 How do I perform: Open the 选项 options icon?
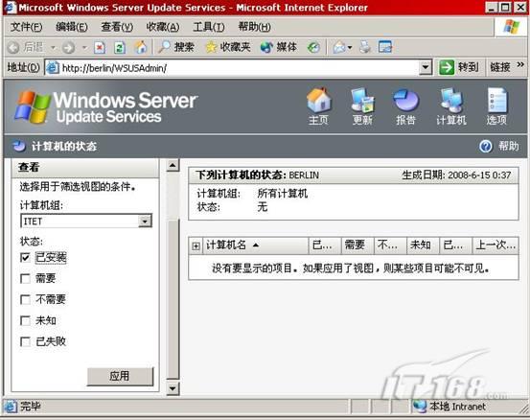coord(496,101)
